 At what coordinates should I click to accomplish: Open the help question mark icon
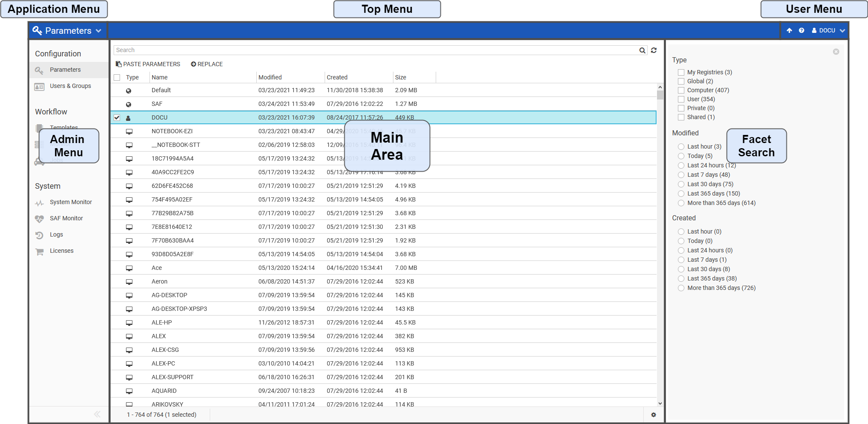point(801,30)
